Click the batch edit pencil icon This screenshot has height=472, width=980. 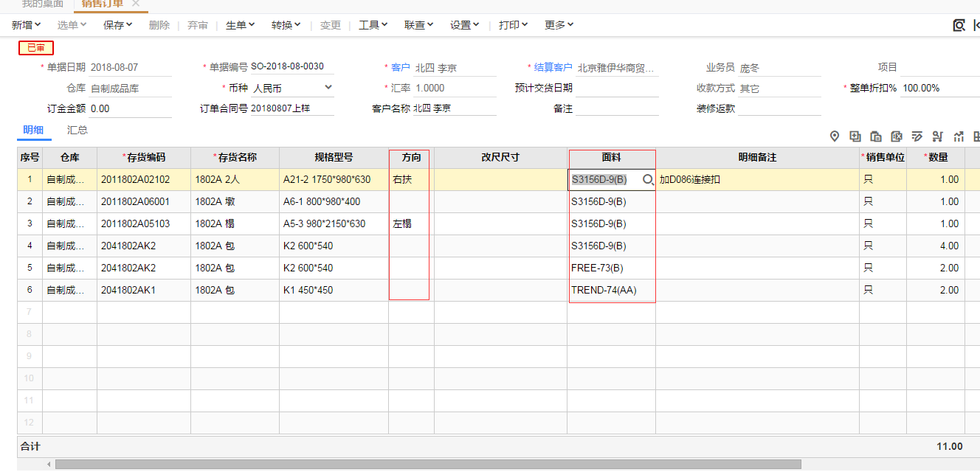(917, 136)
